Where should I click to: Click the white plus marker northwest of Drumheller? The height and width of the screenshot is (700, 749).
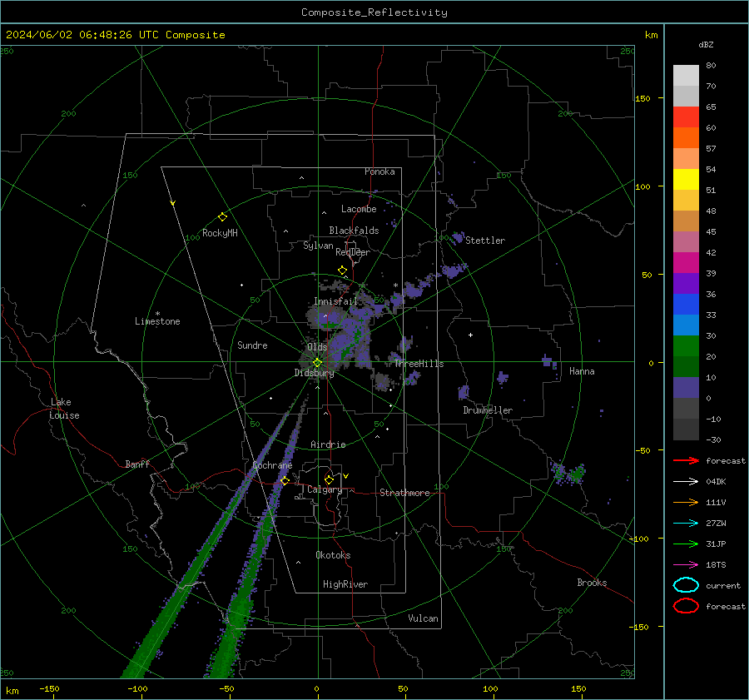pos(470,335)
